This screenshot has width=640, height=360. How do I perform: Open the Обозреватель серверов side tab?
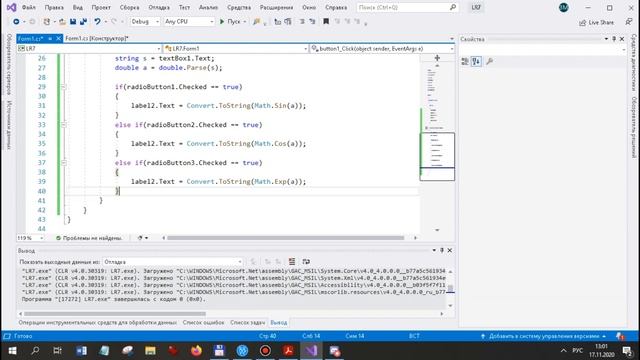point(9,64)
